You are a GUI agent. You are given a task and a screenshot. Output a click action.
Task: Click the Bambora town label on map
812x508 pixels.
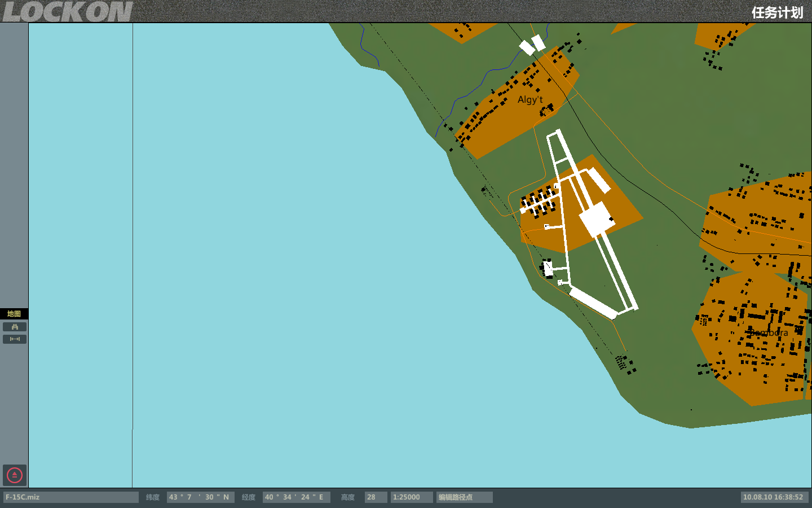[x=769, y=333]
